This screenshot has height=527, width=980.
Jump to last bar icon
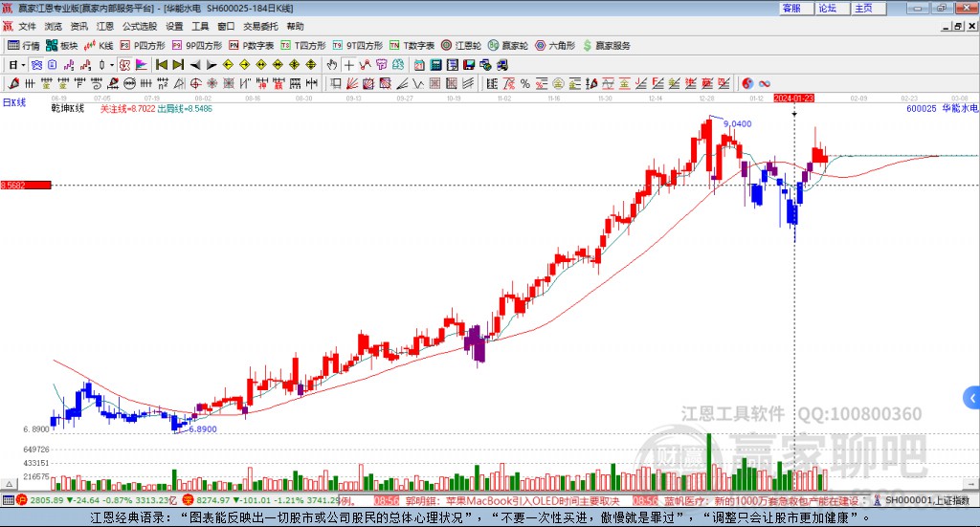[x=178, y=65]
